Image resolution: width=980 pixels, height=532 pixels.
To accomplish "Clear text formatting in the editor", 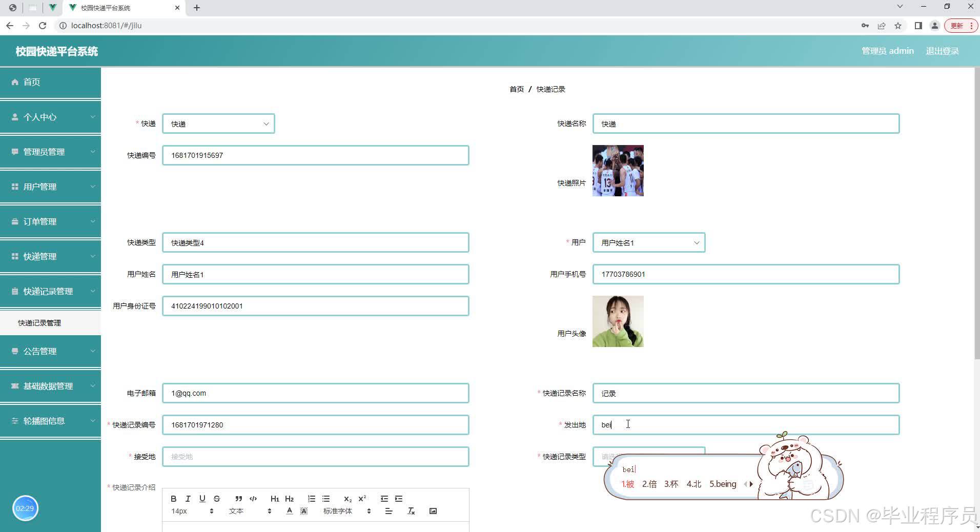I will (x=411, y=511).
